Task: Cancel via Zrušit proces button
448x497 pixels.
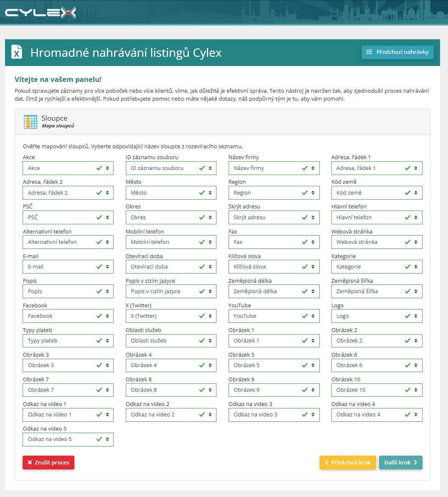Action: click(48, 462)
